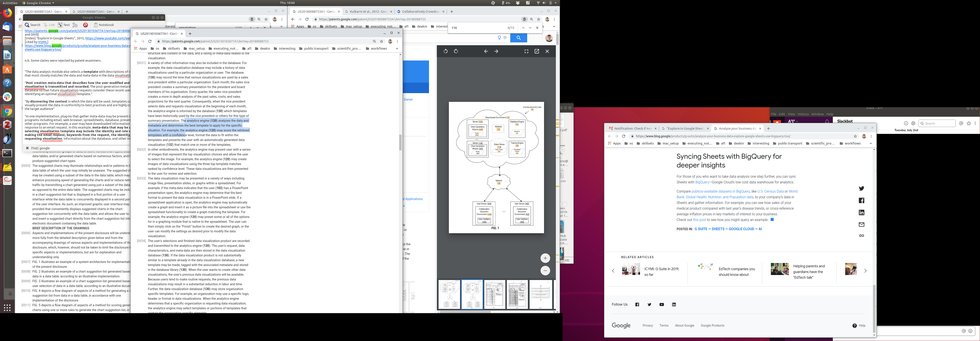Screen dimensions: 980x341
Task: Share article on LinkedIn via sidebar icon
Action: (x=861, y=212)
